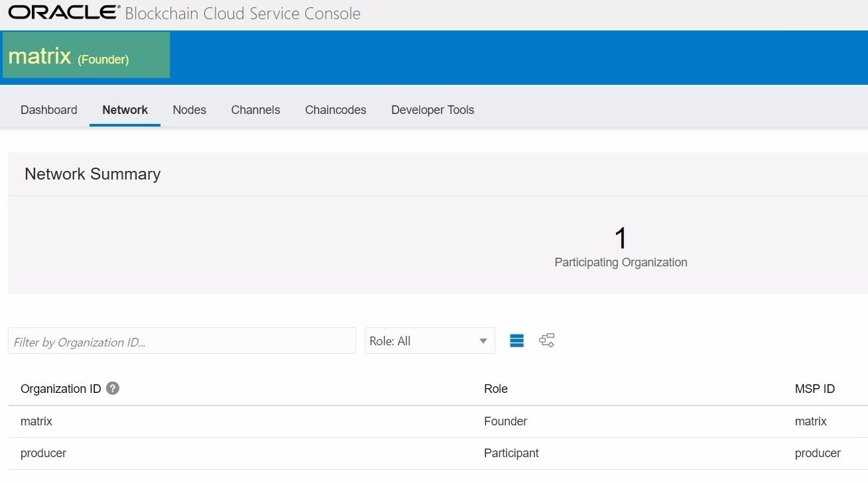Open the Role: All dropdown
Screen dimensions: 868x483
(430, 341)
